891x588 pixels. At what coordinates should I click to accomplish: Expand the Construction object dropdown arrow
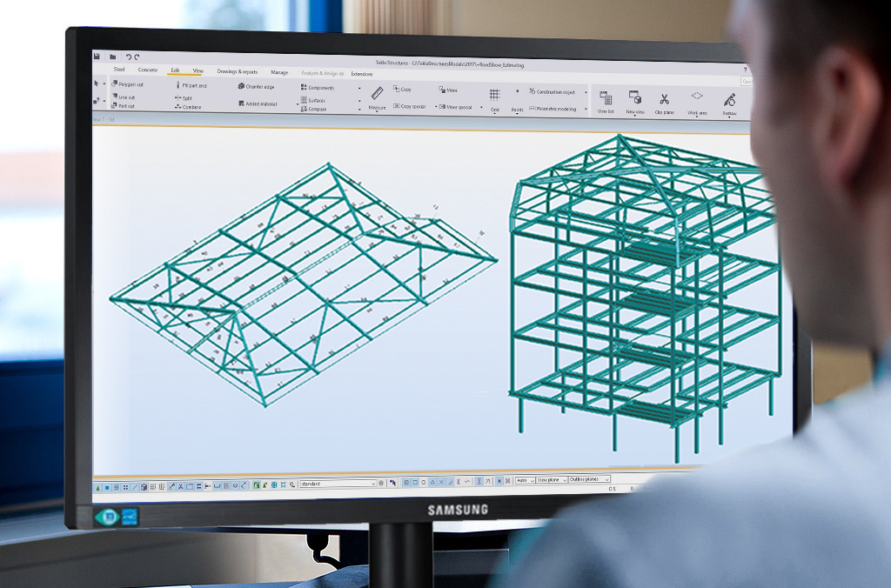(586, 92)
